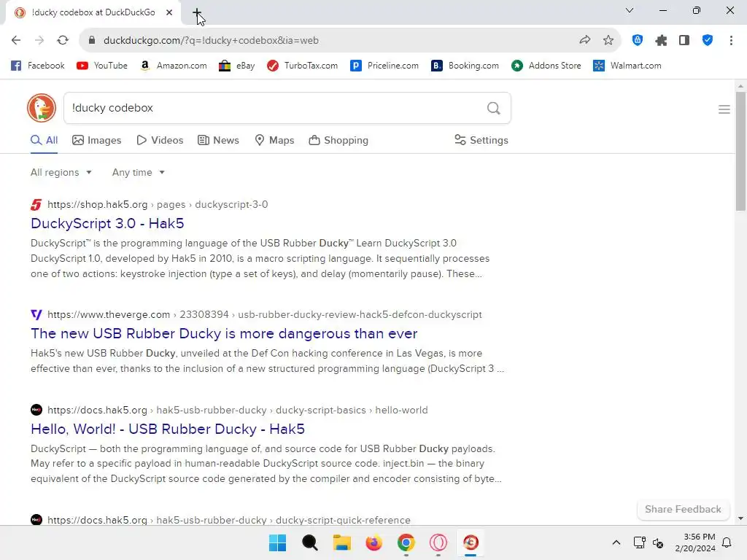Click the shop.hak5.org result URL

(158, 205)
